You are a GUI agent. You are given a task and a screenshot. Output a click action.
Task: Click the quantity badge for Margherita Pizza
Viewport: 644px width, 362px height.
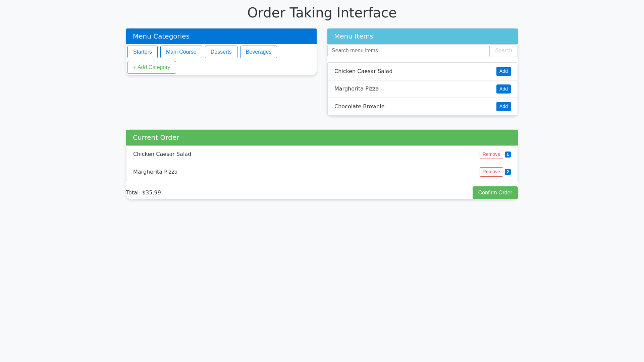tap(507, 172)
